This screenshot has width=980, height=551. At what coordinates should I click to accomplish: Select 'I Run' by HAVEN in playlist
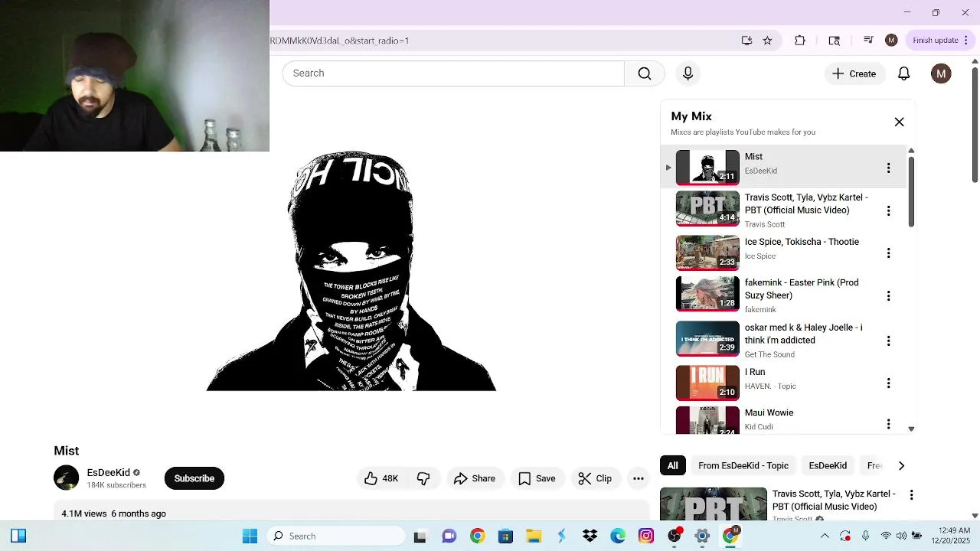click(755, 372)
